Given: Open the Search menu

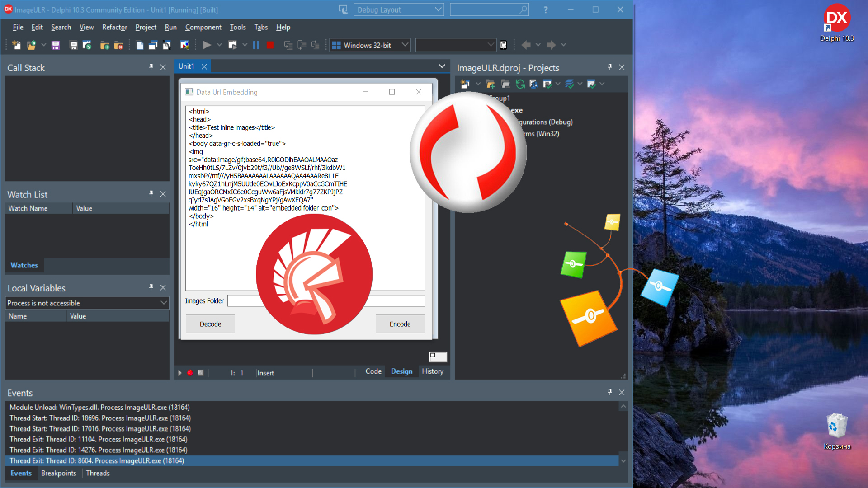Looking at the screenshot, I should point(60,27).
